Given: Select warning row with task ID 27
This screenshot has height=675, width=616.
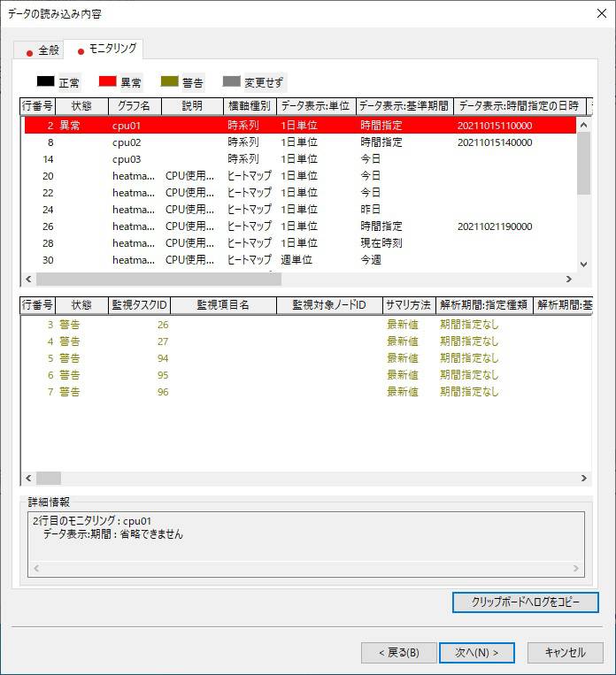Looking at the screenshot, I should (306, 341).
